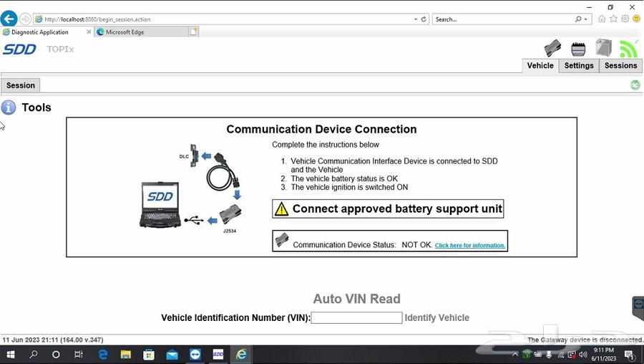
Task: Click the browser back arrow button
Action: point(9,19)
